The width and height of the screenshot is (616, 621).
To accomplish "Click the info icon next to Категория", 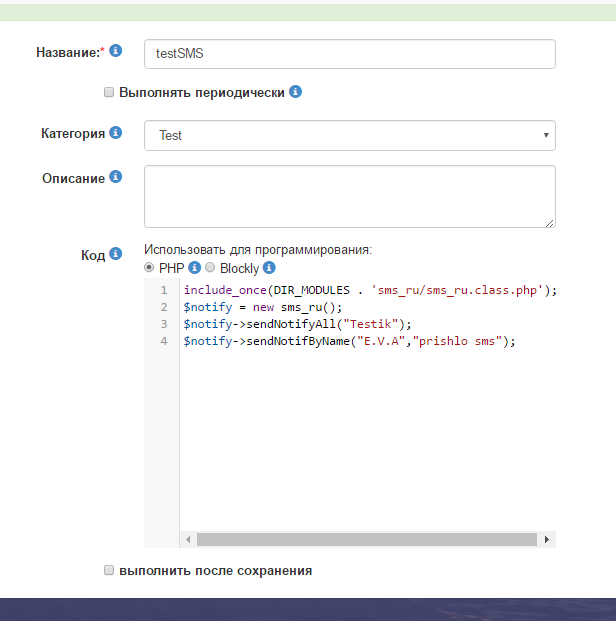I will coord(116,133).
